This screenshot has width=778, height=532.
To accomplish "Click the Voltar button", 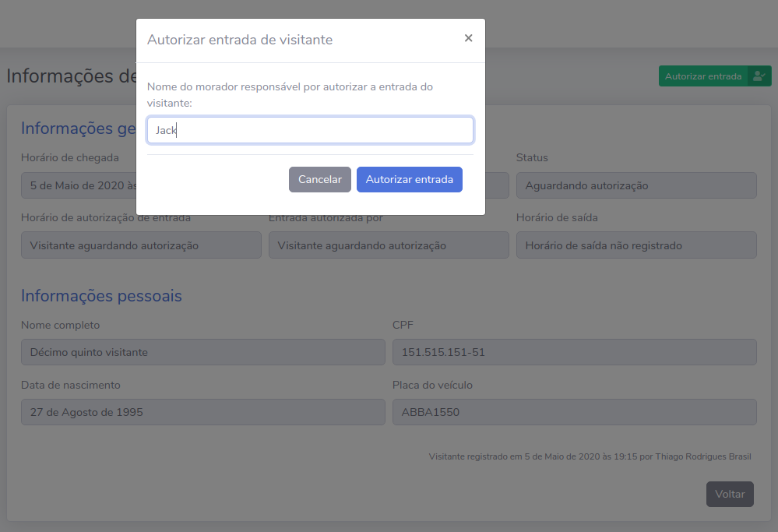I will (730, 495).
